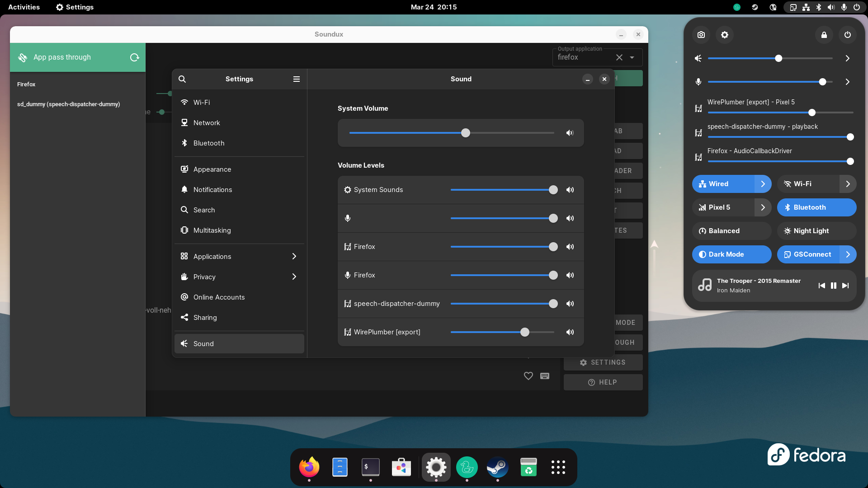Image resolution: width=868 pixels, height=488 pixels.
Task: Pause the Iron Maiden track
Action: click(834, 286)
